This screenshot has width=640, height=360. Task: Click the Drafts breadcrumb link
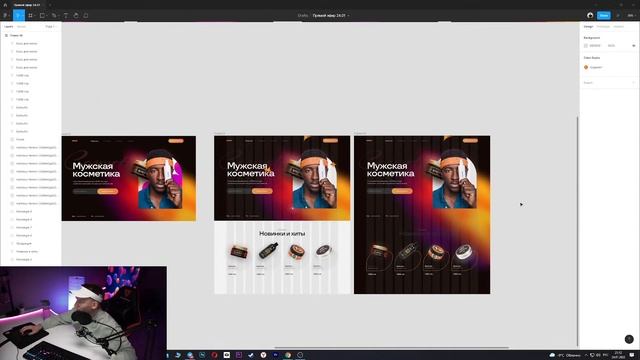click(303, 16)
